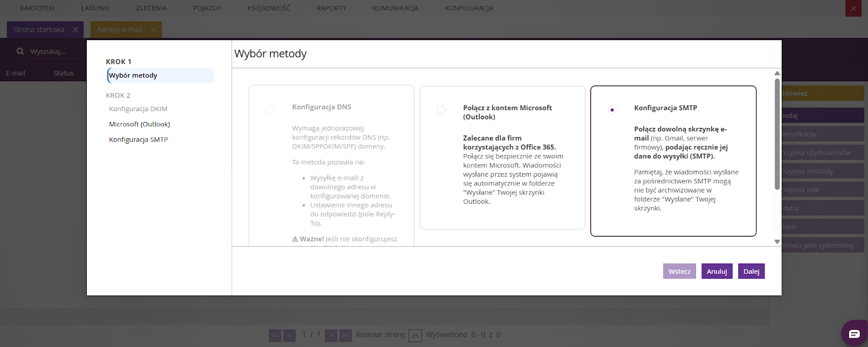Open the KONFIGURACJA menu
Screen dimensions: 868x347
click(x=469, y=8)
